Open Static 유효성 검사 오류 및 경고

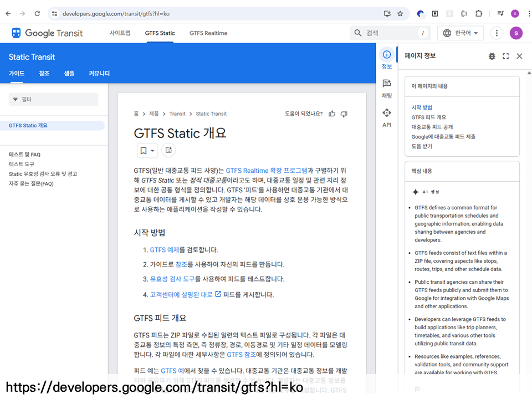(43, 174)
